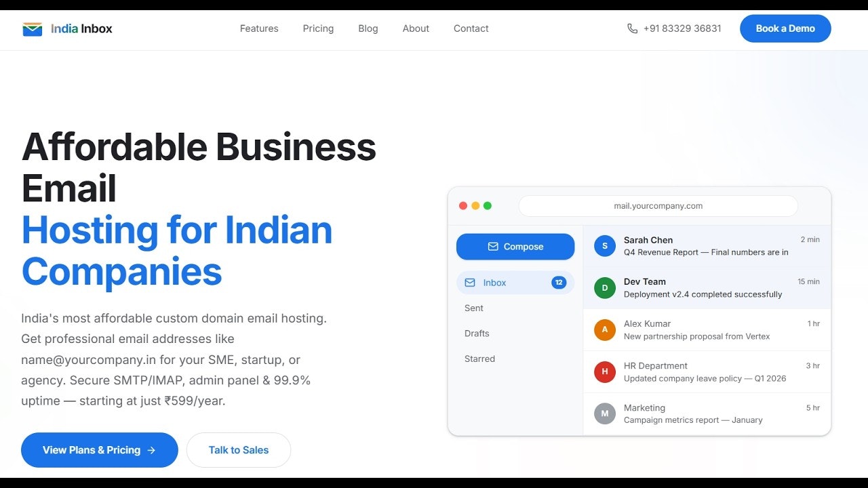Click the red window dot in mockup
This screenshot has width=868, height=488.
tap(463, 206)
